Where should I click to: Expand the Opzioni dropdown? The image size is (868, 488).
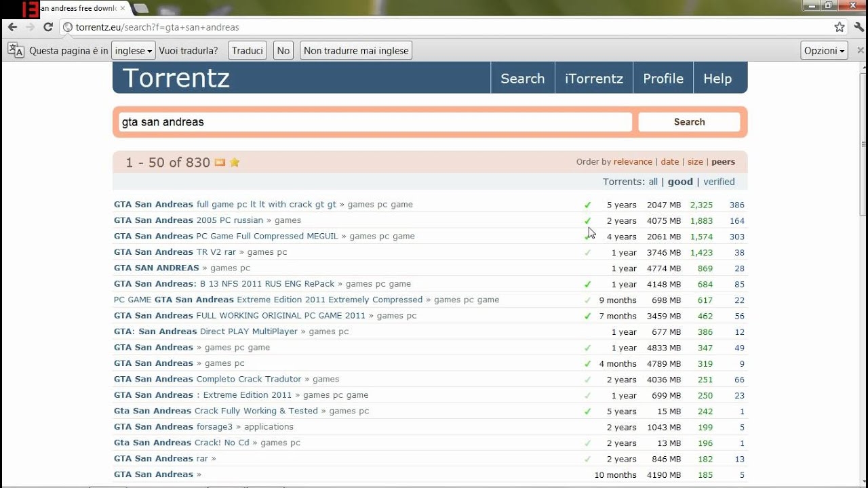point(824,51)
